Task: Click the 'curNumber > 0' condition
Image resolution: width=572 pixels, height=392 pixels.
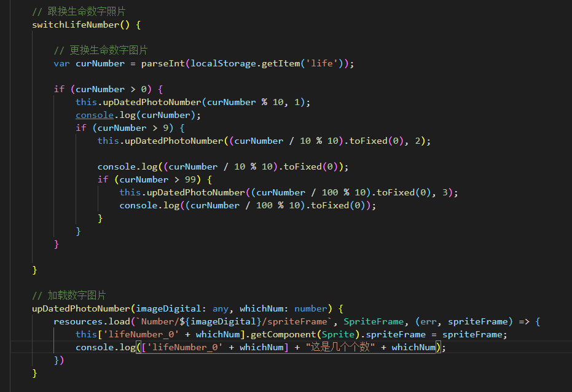Action: (x=111, y=89)
